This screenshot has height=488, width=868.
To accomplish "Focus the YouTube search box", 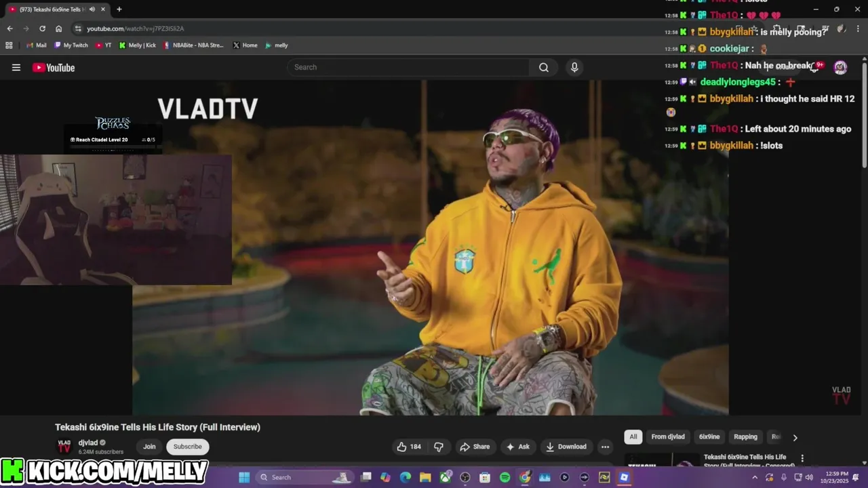I will point(409,67).
